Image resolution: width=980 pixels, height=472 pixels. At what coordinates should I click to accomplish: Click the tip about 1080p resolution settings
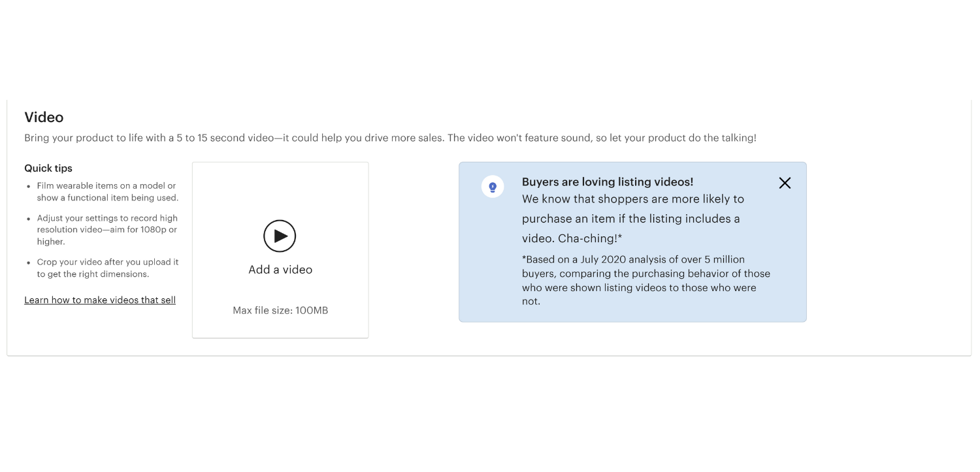pyautogui.click(x=107, y=230)
